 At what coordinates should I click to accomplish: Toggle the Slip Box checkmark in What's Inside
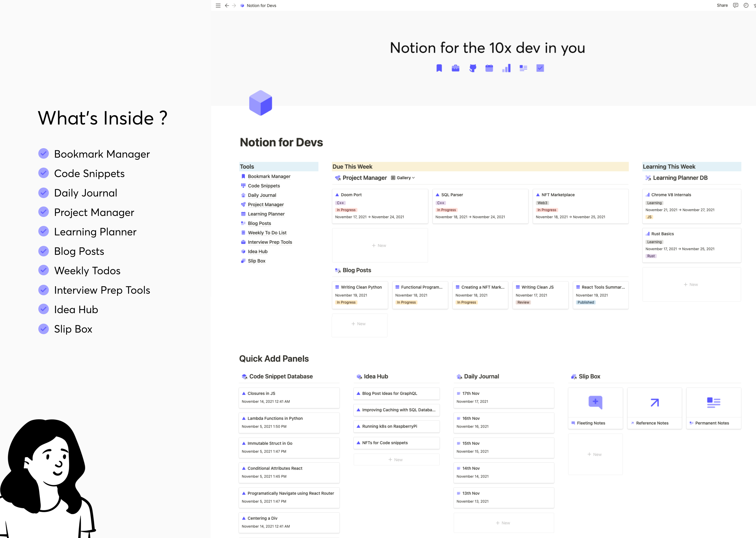43,328
